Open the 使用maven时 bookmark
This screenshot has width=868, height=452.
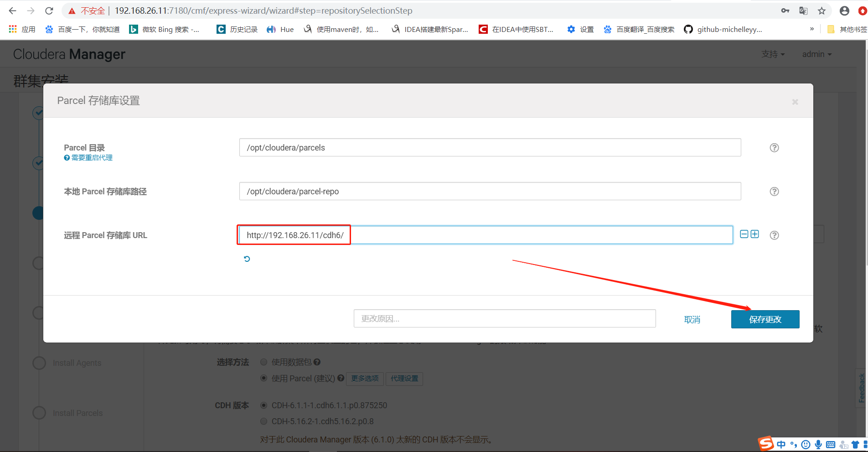coord(341,29)
